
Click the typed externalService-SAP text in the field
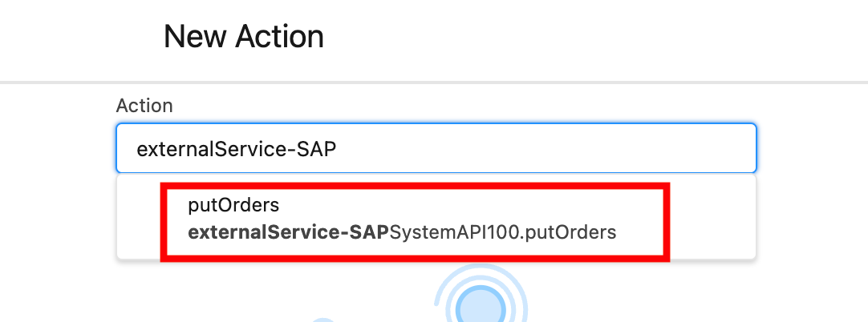235,149
